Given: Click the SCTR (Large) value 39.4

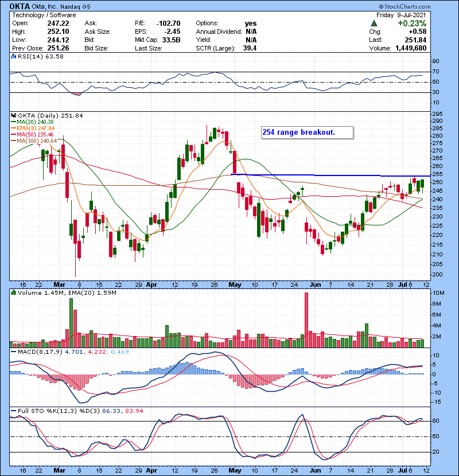Looking at the screenshot, I should [x=250, y=48].
